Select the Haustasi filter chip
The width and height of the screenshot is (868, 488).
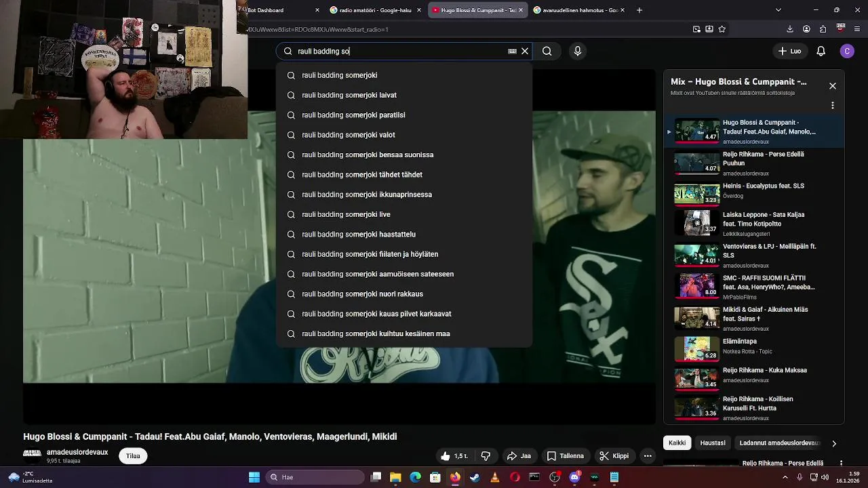coord(713,443)
